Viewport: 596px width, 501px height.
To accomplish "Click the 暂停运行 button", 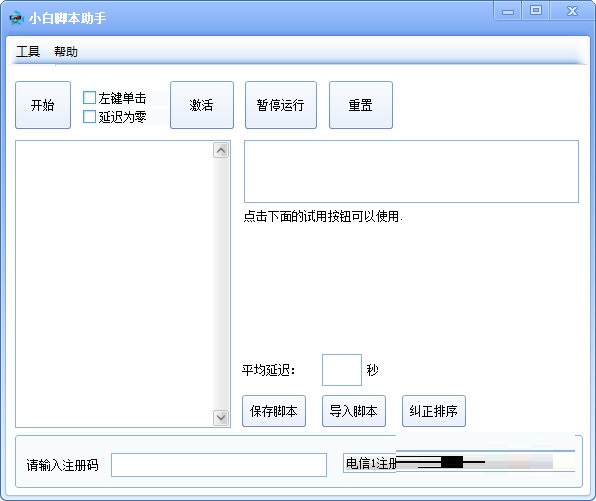I will click(281, 105).
